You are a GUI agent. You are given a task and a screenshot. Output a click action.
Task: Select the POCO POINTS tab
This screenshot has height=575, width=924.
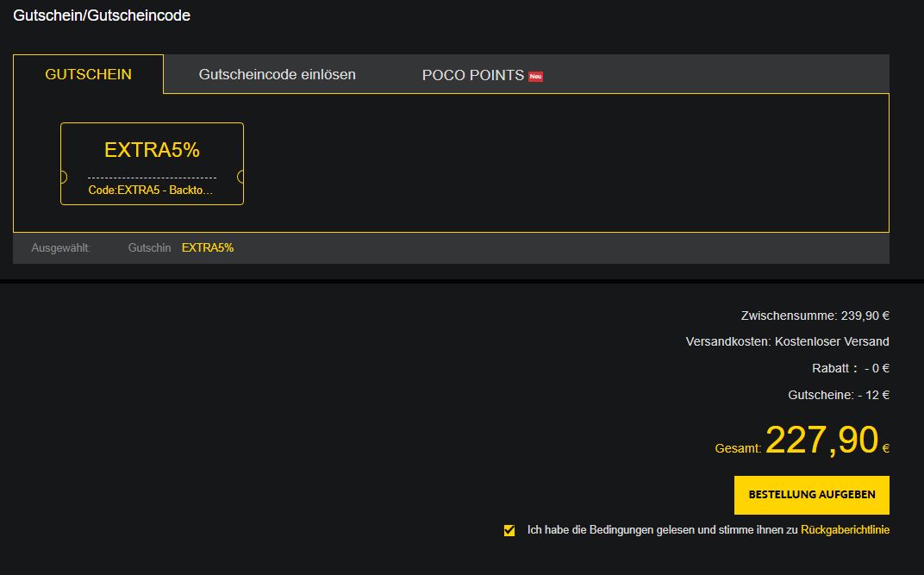[472, 75]
